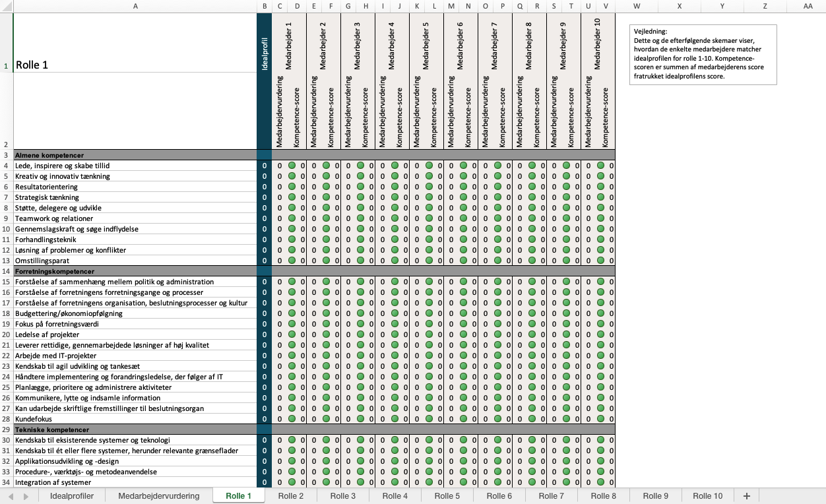The width and height of the screenshot is (826, 504).
Task: Click Medarbejder 1 green indicator in Resultatorientering row
Action: (292, 187)
